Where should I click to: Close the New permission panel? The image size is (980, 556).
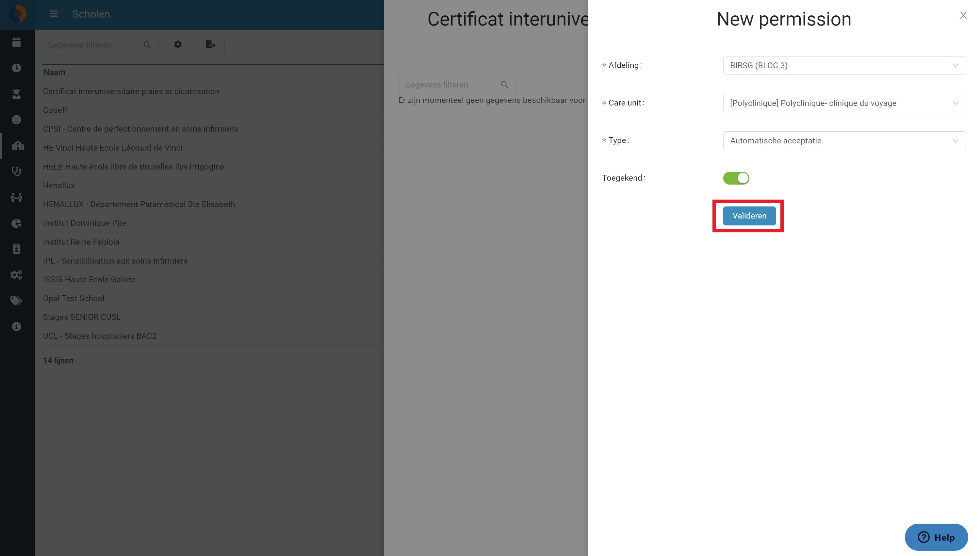(963, 15)
